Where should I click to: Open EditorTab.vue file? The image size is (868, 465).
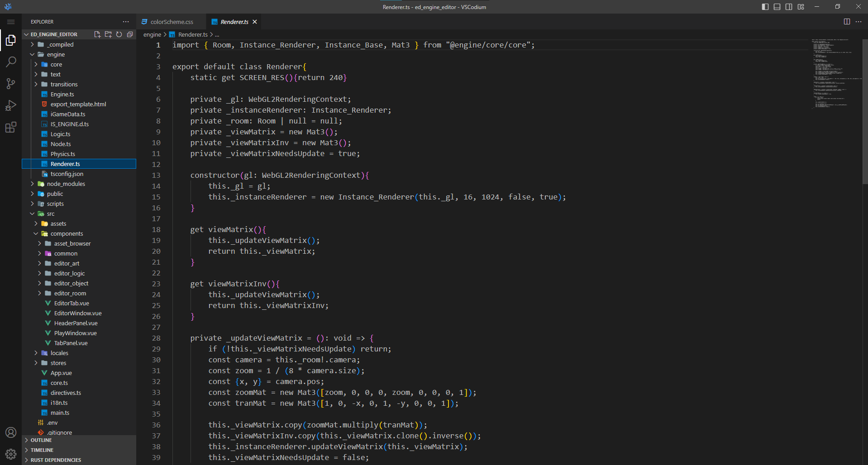pos(79,303)
